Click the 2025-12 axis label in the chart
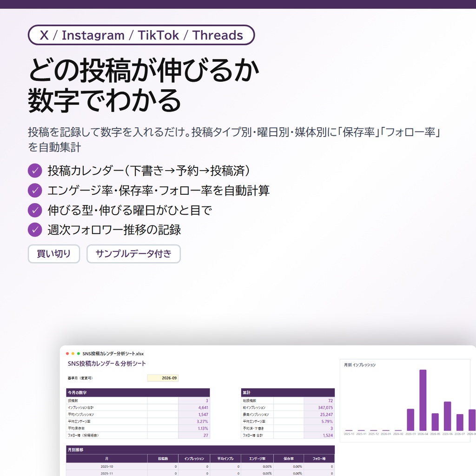This screenshot has height=476, width=476. click(373, 434)
